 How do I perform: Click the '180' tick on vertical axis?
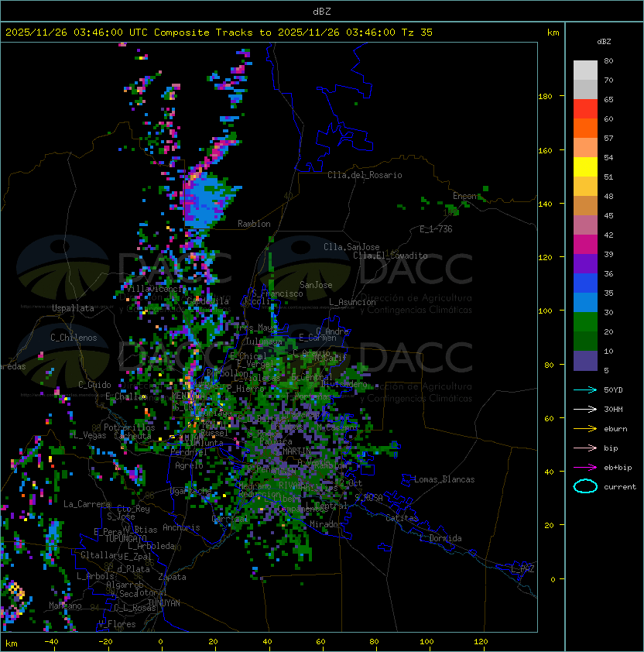click(x=545, y=97)
